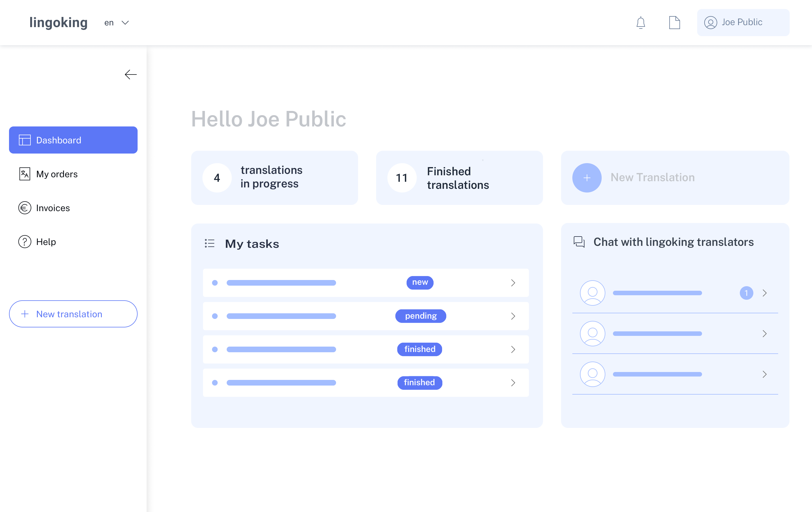Expand the task marked pending
The width and height of the screenshot is (812, 512).
(x=513, y=316)
